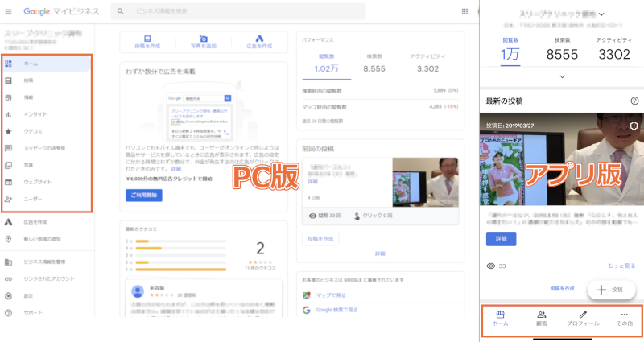Click help icon beside 最新の投稿
Viewport: 644px width, 342px height.
click(634, 101)
